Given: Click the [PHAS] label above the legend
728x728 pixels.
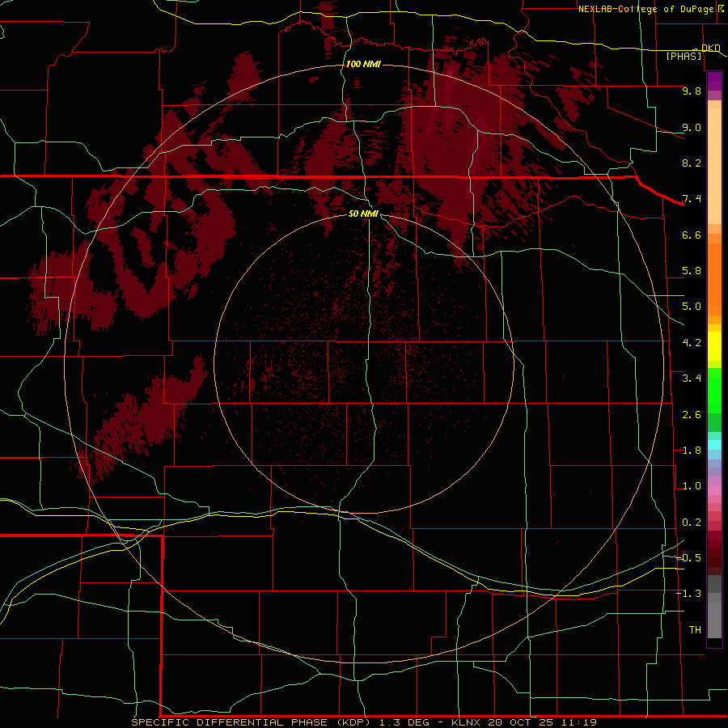Looking at the screenshot, I should (684, 56).
